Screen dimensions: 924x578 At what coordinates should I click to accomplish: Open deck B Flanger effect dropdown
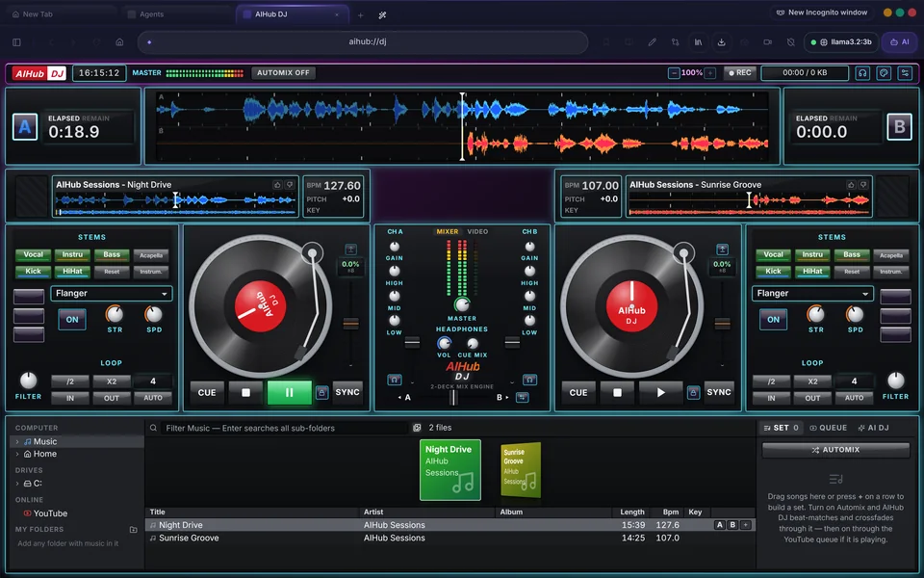point(812,293)
